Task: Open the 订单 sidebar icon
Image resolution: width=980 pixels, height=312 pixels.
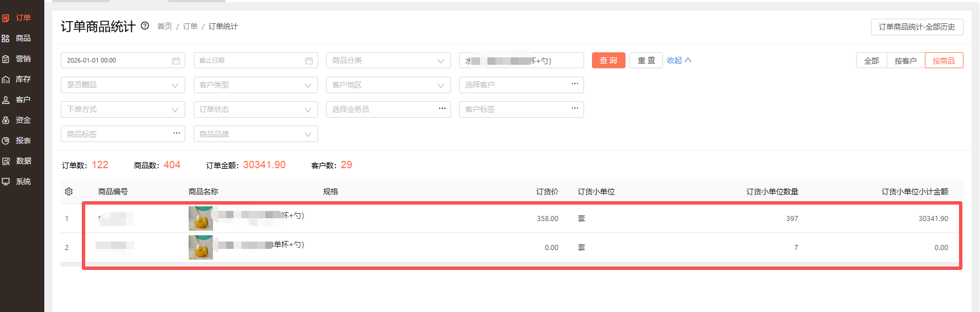Action: pyautogui.click(x=6, y=18)
